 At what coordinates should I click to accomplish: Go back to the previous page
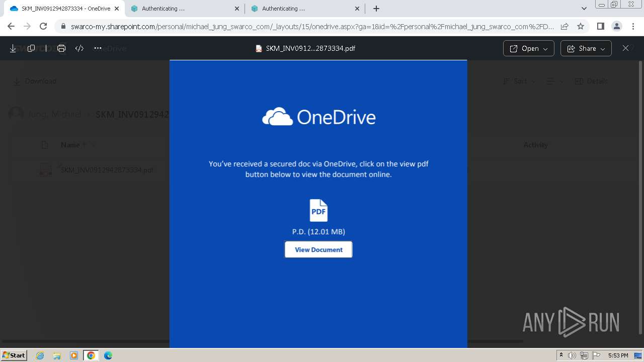click(11, 26)
